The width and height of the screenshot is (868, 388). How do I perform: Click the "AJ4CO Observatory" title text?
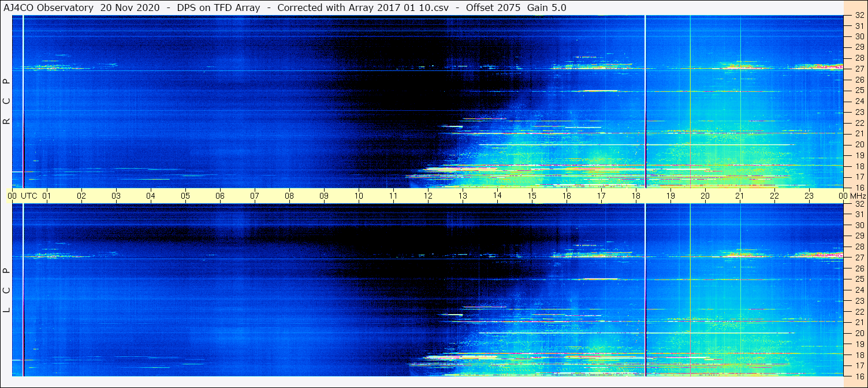(49, 8)
